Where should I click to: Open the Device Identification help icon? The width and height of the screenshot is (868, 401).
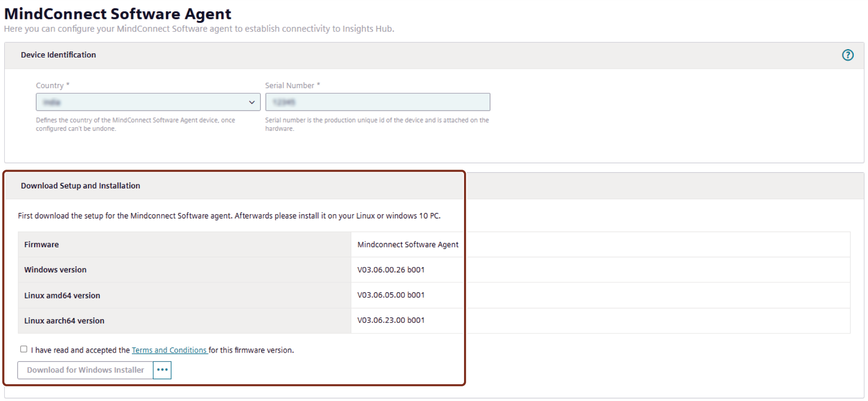(x=847, y=55)
